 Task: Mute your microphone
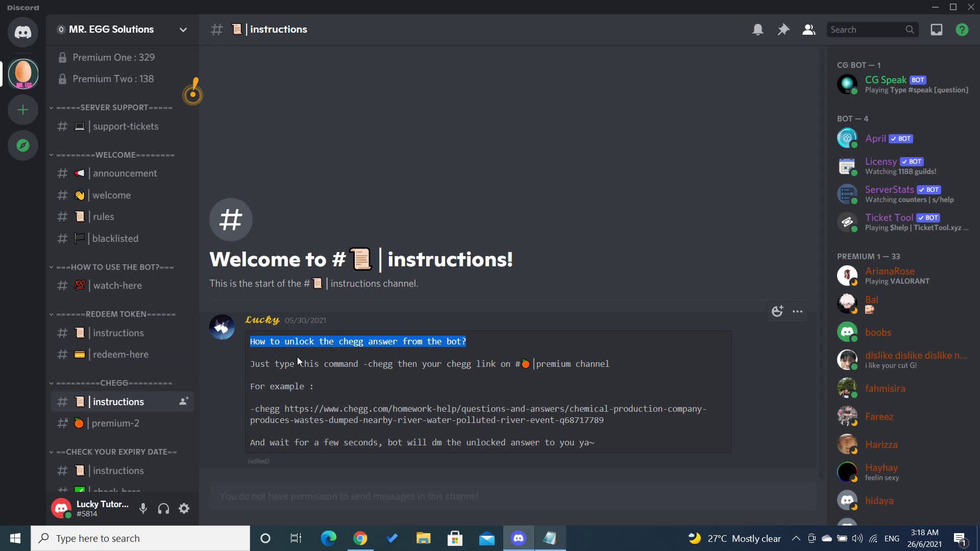pos(143,508)
